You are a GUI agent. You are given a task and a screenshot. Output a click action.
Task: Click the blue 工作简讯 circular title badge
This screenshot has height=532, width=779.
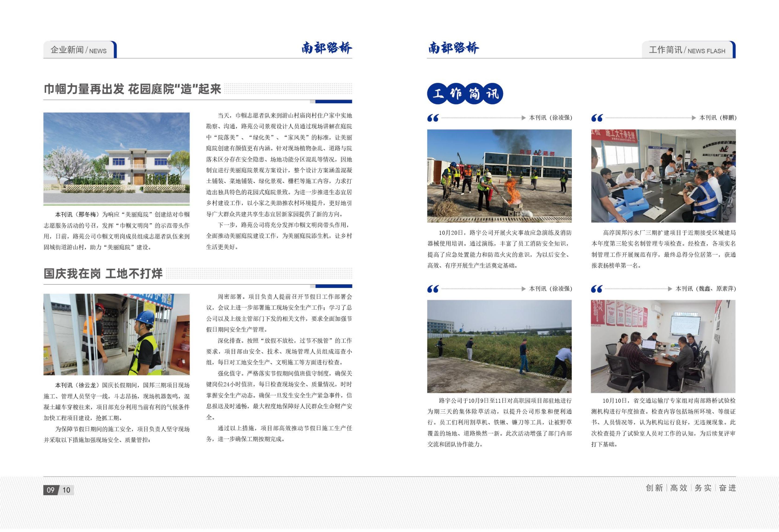465,94
